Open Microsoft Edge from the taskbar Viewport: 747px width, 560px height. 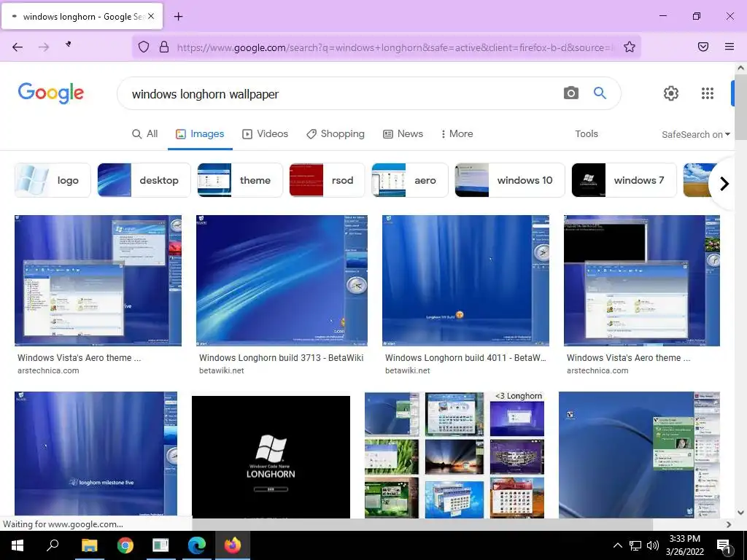click(x=196, y=545)
